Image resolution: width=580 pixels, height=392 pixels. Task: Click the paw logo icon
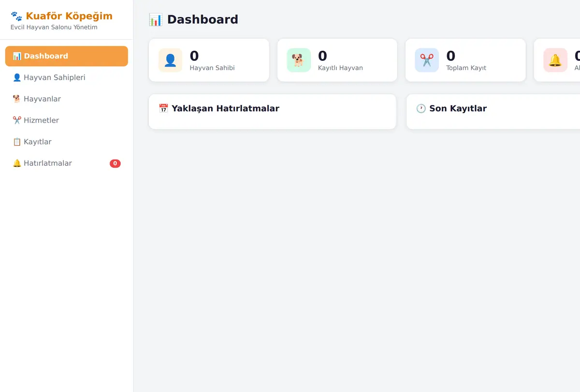coord(16,16)
